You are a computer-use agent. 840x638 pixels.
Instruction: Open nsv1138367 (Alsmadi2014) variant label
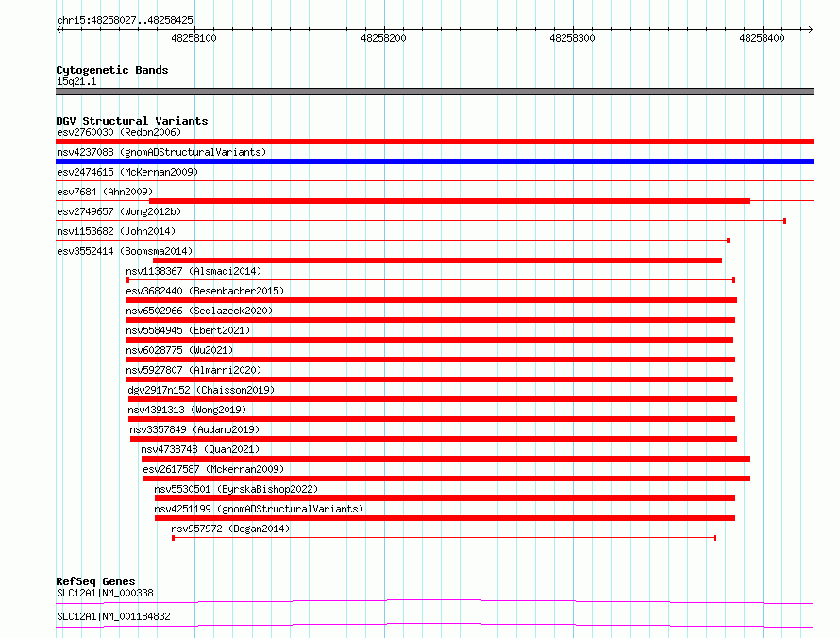coord(193,271)
